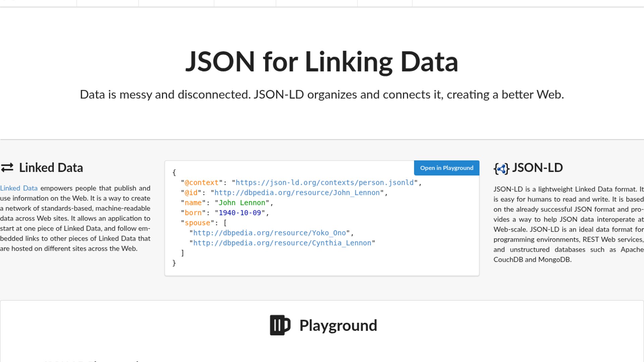Click the Open in Playground button
Viewport: 644px width, 362px height.
446,168
